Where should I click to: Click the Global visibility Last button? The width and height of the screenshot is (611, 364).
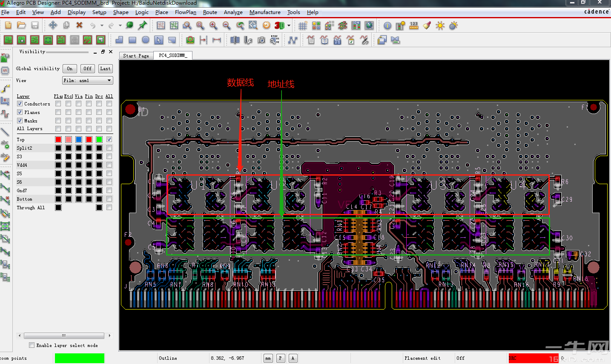tap(105, 68)
